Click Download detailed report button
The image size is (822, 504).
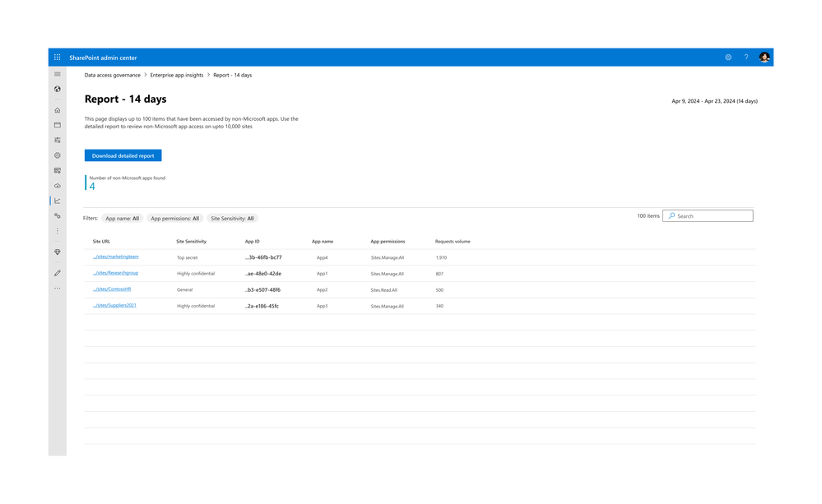(123, 155)
